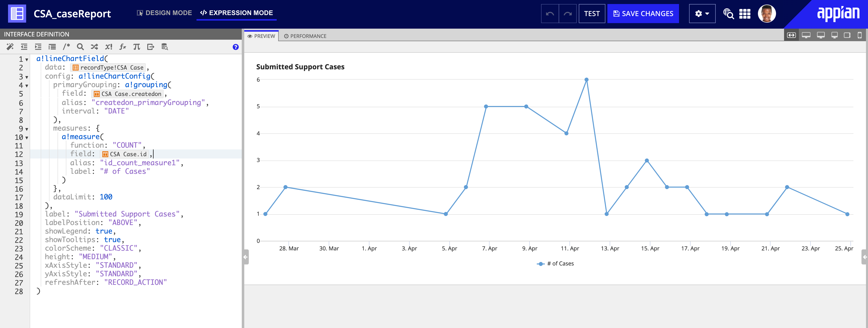Image resolution: width=868 pixels, height=328 pixels.
Task: Collapse code fold at line 10
Action: (27, 138)
